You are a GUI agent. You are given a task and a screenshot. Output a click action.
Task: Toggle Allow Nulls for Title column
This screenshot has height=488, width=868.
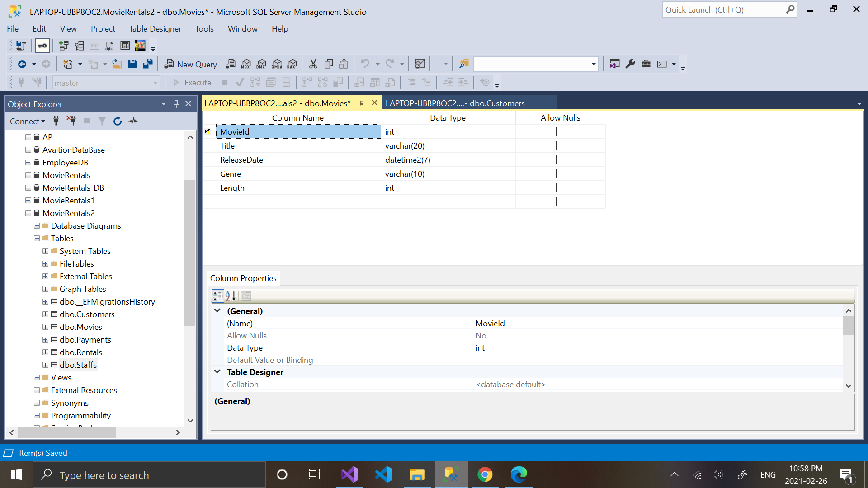click(561, 145)
